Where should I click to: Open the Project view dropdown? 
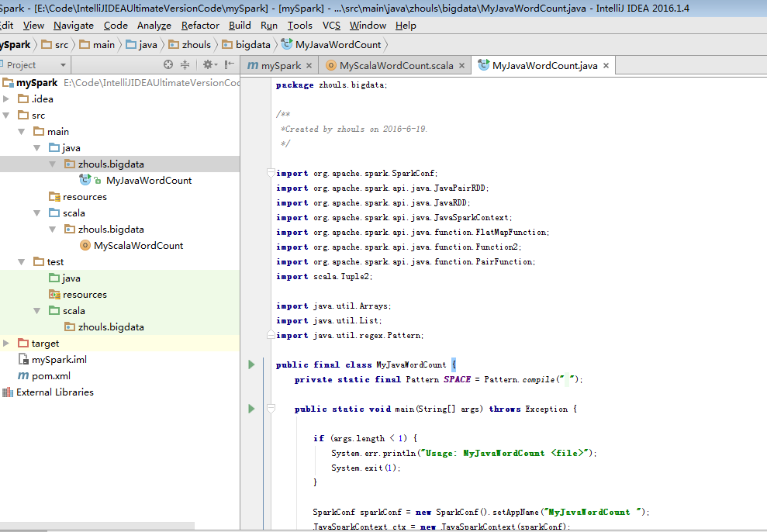point(63,64)
